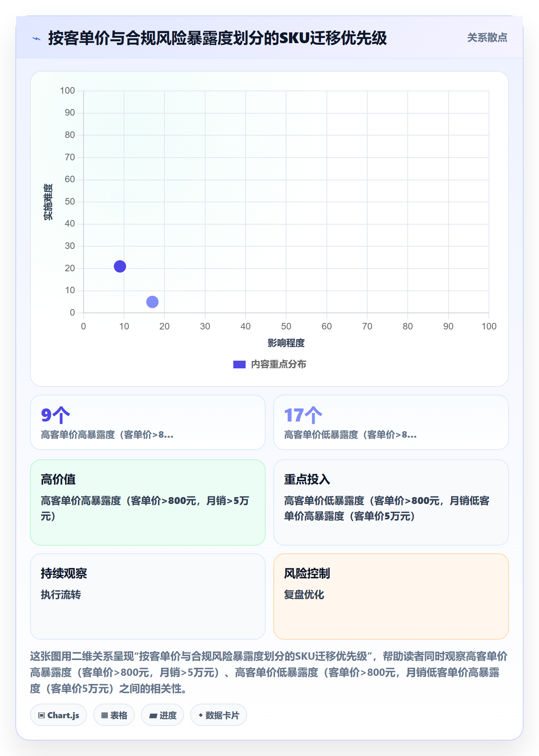The width and height of the screenshot is (539, 756).
Task: Click the diamond icon in the 数据卡片 chip
Action: (201, 715)
